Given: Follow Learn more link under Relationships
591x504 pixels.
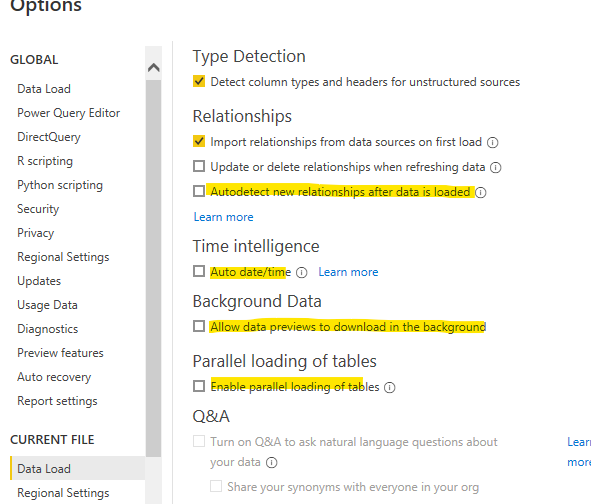Looking at the screenshot, I should pyautogui.click(x=224, y=217).
